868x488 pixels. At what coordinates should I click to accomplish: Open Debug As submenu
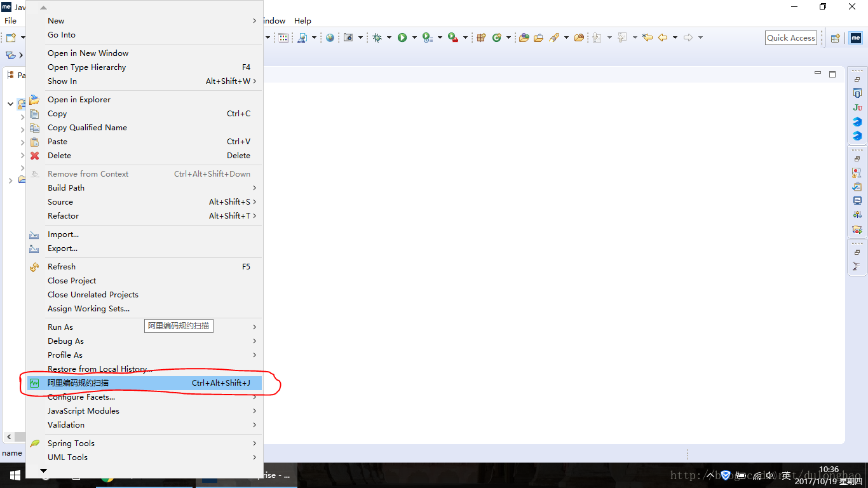[x=144, y=341]
